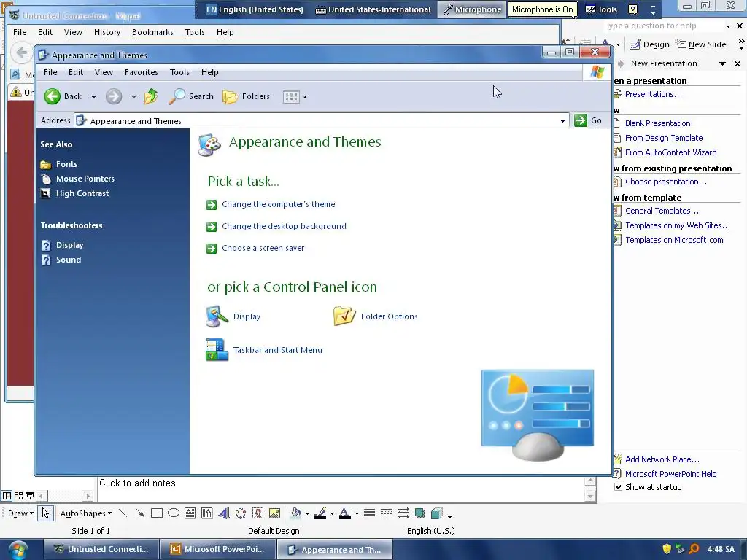Open the Bookmarks menu in the browser window
Image resolution: width=747 pixels, height=560 pixels.
pyautogui.click(x=152, y=32)
